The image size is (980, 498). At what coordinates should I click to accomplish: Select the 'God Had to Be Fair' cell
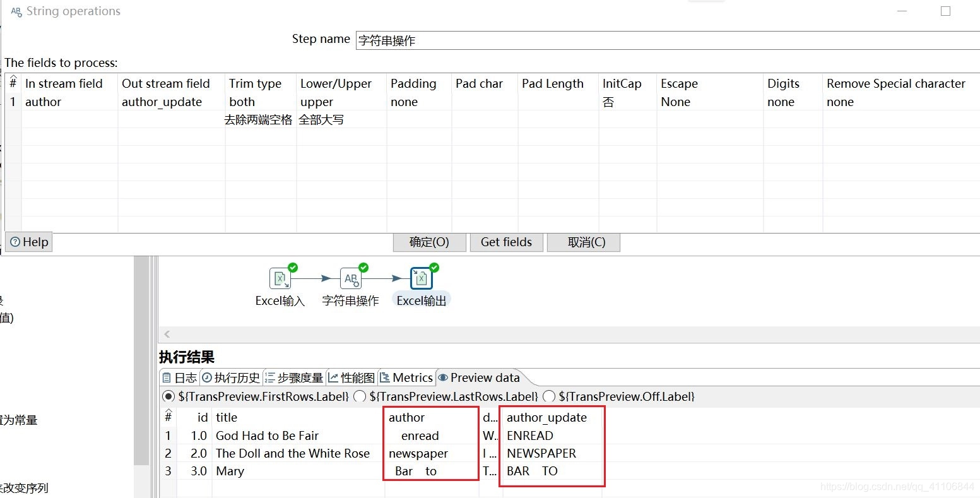click(298, 436)
